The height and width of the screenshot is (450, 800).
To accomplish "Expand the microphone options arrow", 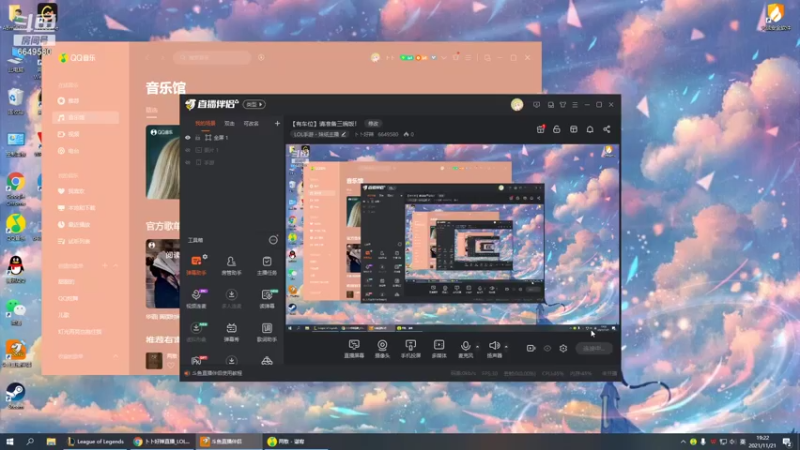I will pyautogui.click(x=478, y=347).
